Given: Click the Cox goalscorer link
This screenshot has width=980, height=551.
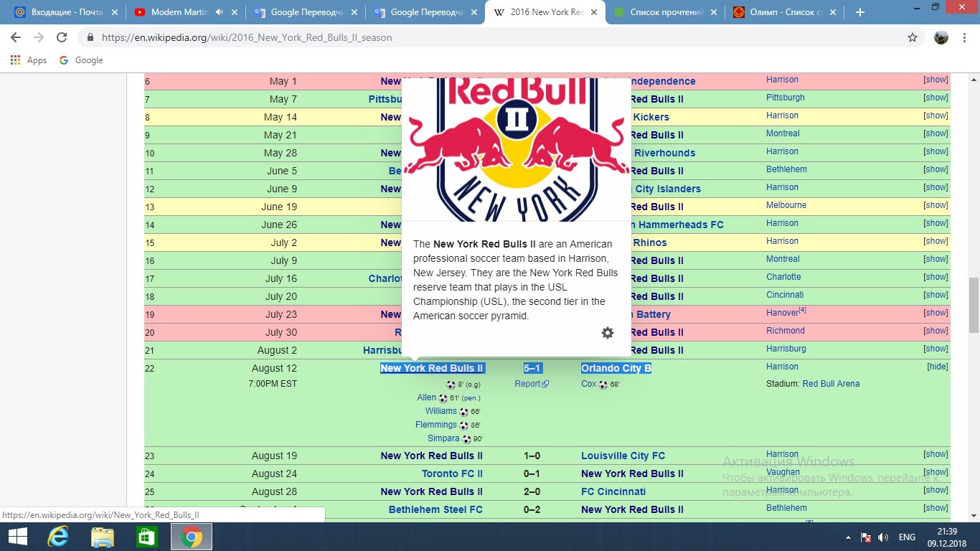Looking at the screenshot, I should pos(588,384).
